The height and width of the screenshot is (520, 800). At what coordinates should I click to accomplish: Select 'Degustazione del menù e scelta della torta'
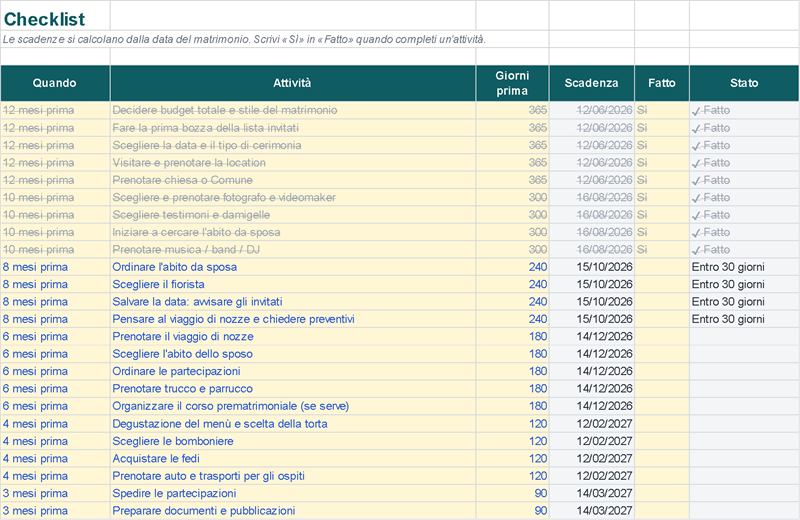(293, 423)
